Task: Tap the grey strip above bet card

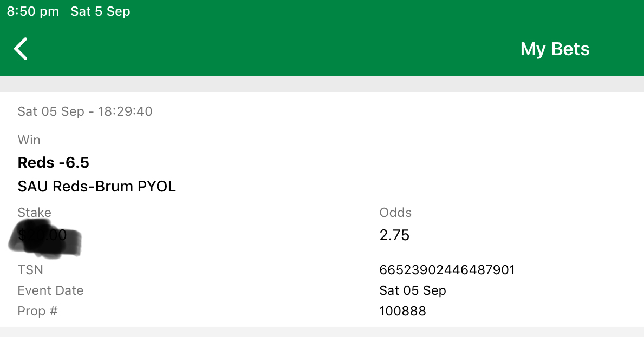Action: point(322,84)
